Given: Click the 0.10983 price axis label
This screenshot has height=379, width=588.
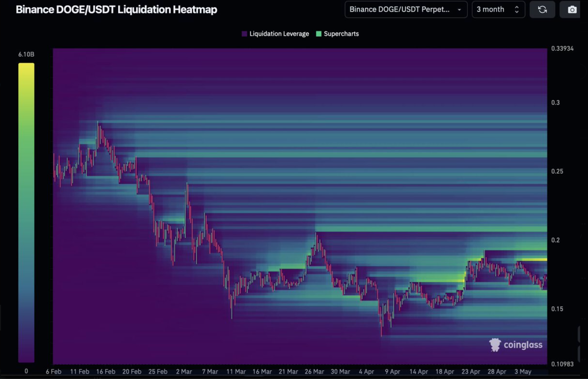Looking at the screenshot, I should click(562, 364).
